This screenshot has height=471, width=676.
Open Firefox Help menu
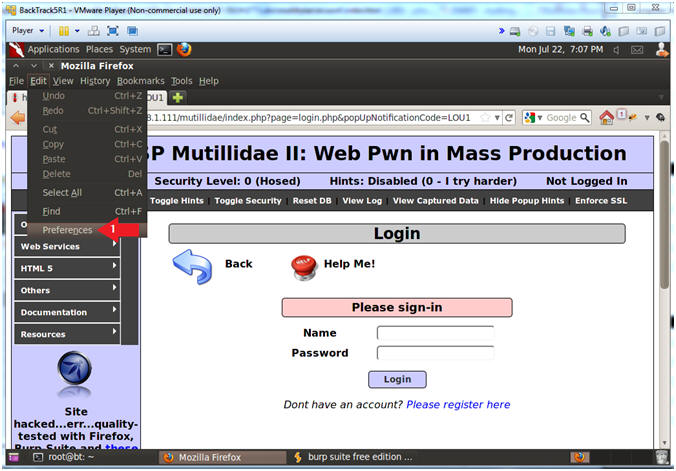point(209,81)
